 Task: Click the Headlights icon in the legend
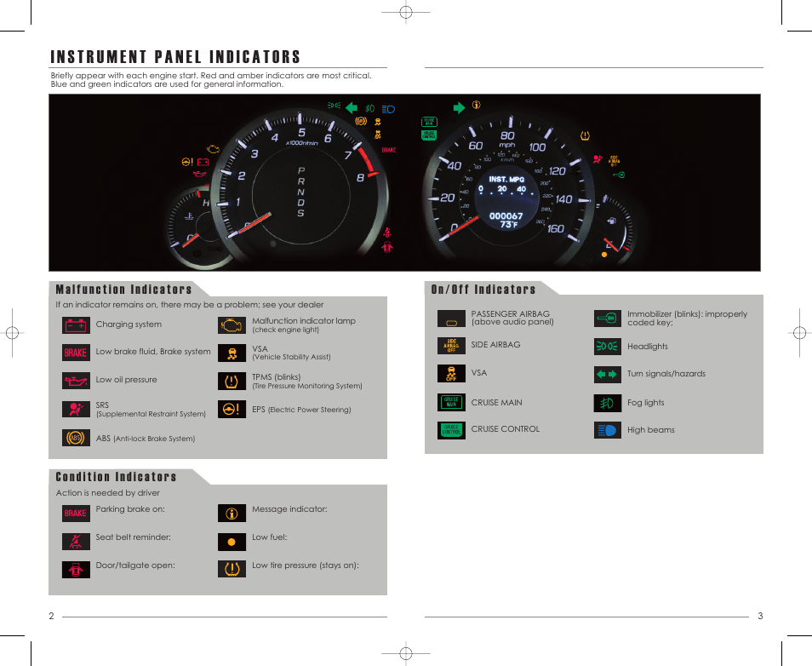608,347
